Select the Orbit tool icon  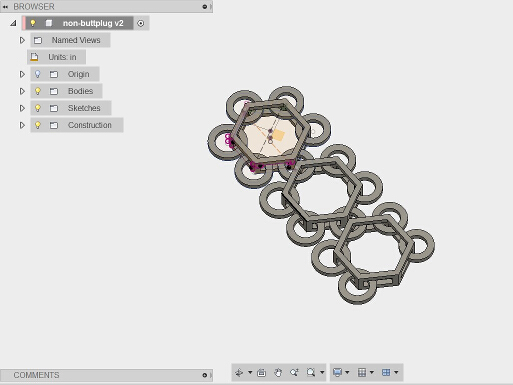(x=239, y=372)
